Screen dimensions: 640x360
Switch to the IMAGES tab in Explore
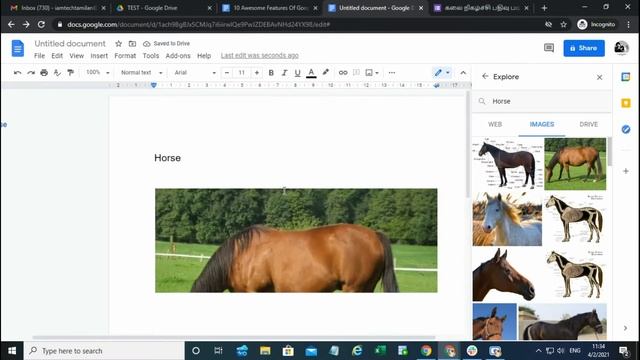(x=542, y=124)
